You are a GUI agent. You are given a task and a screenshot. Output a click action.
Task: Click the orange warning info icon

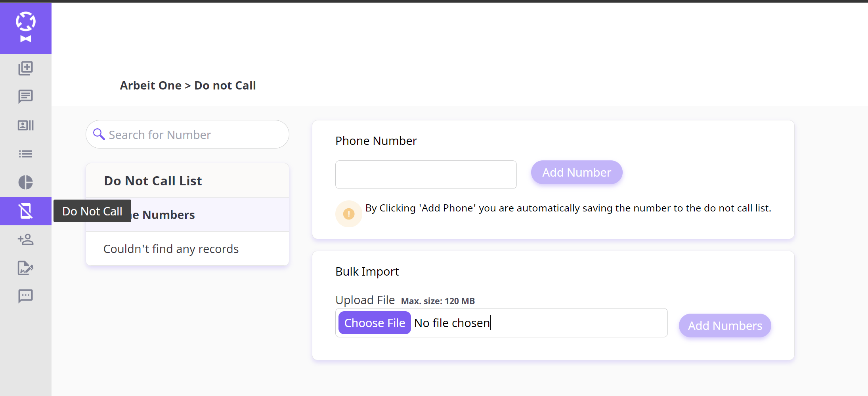(348, 213)
